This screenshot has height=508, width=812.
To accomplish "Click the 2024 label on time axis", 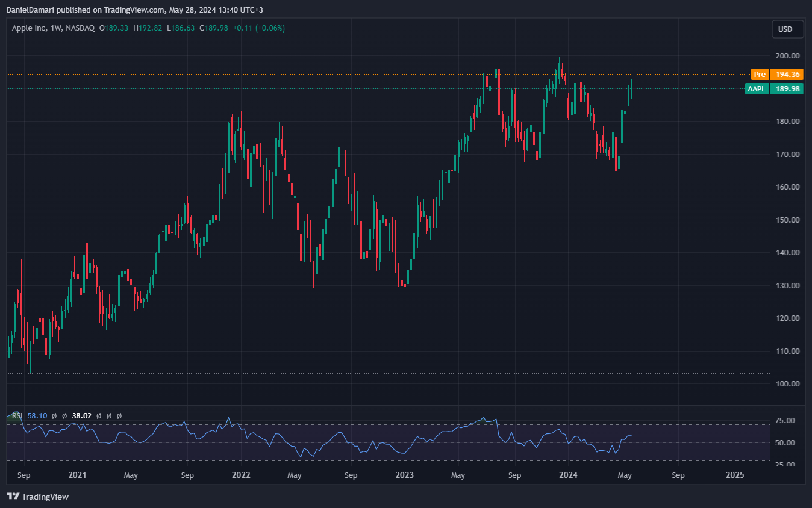I will click(568, 475).
